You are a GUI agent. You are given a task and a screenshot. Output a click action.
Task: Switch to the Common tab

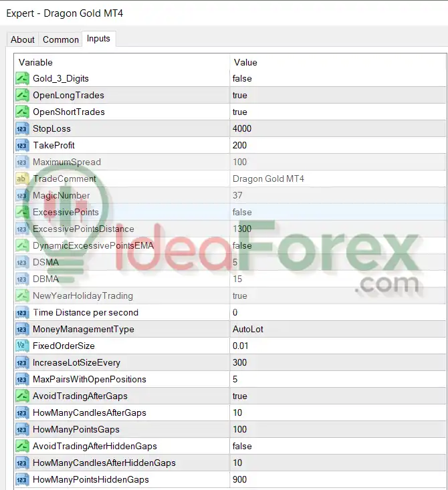click(x=61, y=39)
